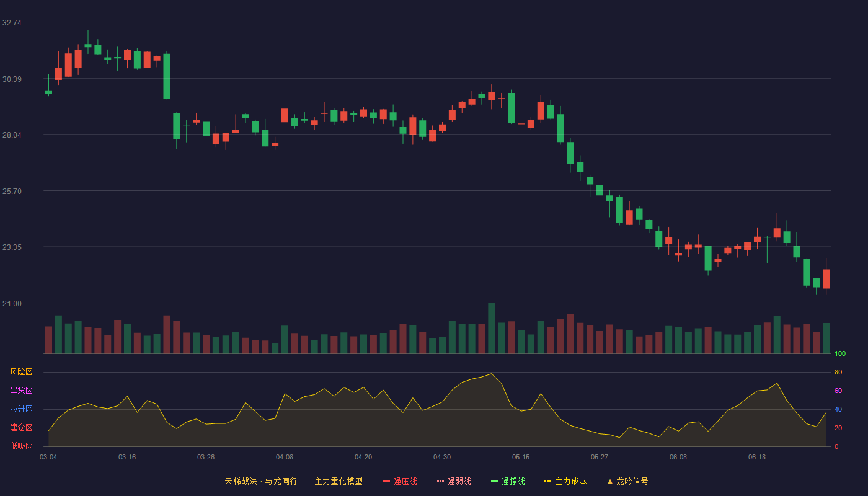This screenshot has width=868, height=496.
Task: Click the blue 40 indicator axis label
Action: [838, 410]
